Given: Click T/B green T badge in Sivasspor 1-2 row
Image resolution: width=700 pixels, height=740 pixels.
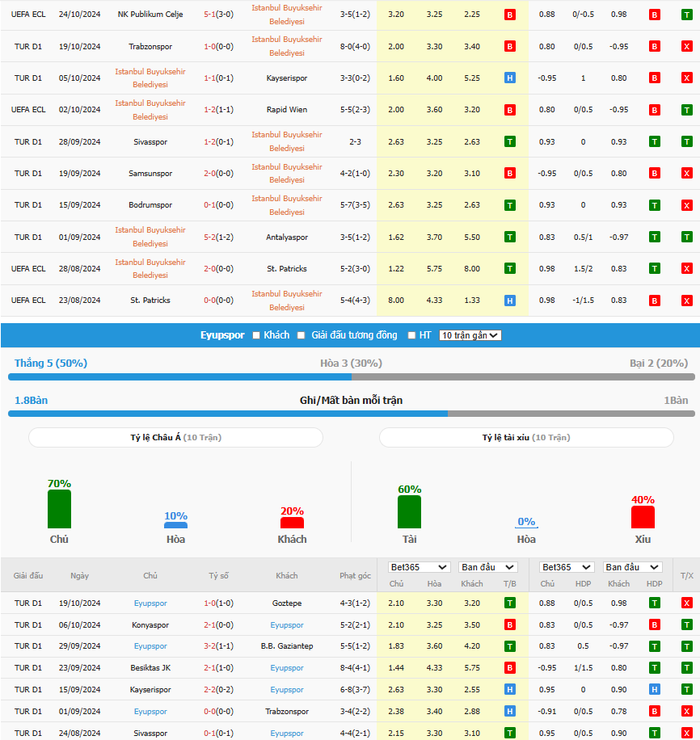Looking at the screenshot, I should 510,141.
